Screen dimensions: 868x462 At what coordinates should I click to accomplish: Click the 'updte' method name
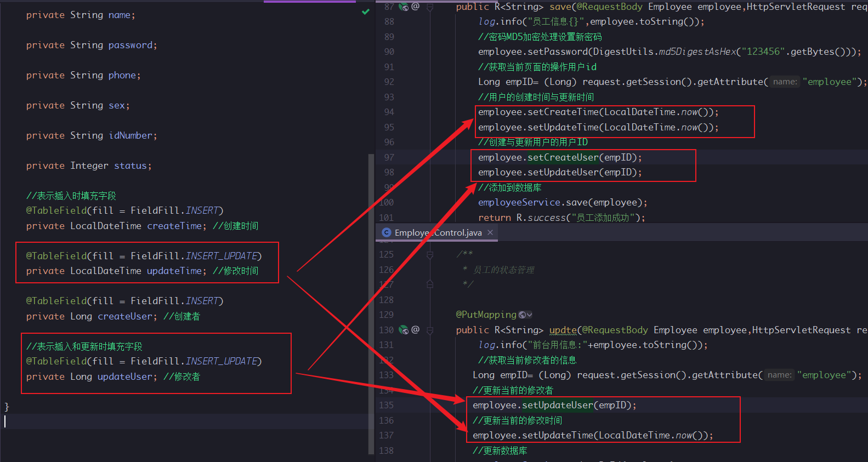[563, 330]
